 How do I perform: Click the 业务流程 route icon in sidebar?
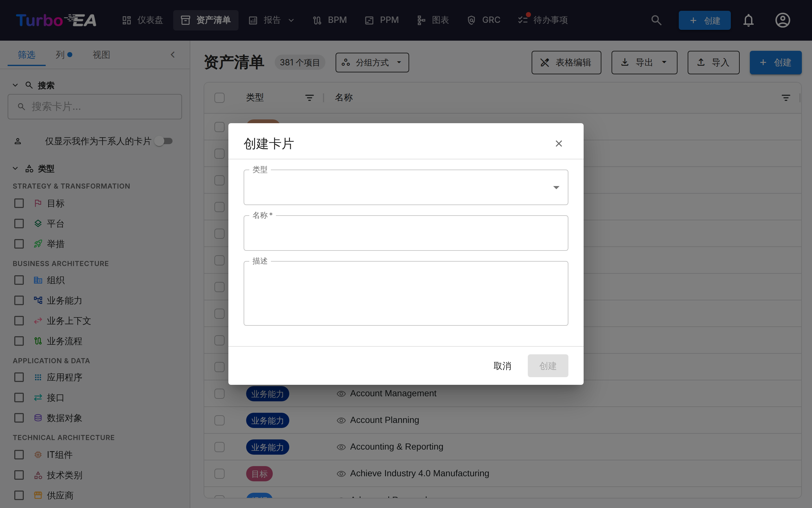[38, 341]
